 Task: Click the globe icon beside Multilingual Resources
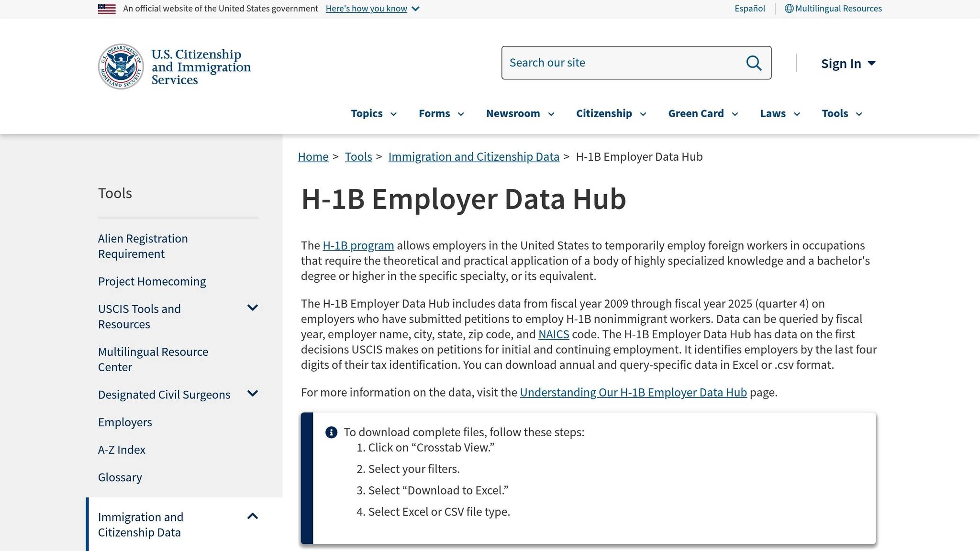[789, 8]
